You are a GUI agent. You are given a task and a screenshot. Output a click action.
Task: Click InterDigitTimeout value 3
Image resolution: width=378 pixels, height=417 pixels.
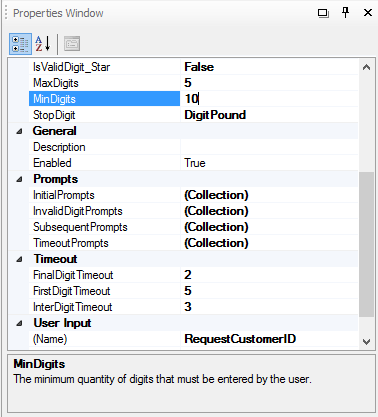point(188,307)
